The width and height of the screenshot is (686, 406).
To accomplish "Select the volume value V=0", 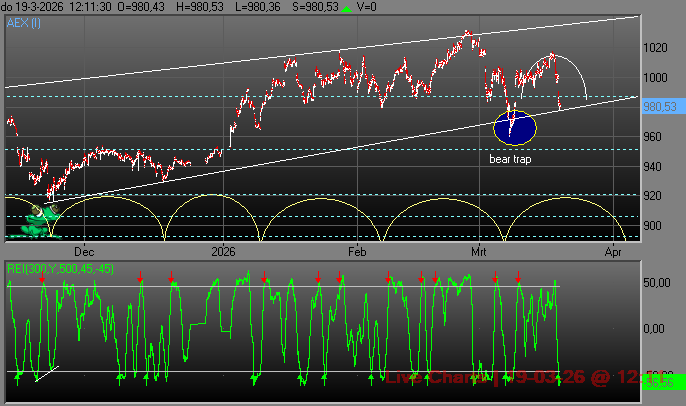I will click(367, 7).
